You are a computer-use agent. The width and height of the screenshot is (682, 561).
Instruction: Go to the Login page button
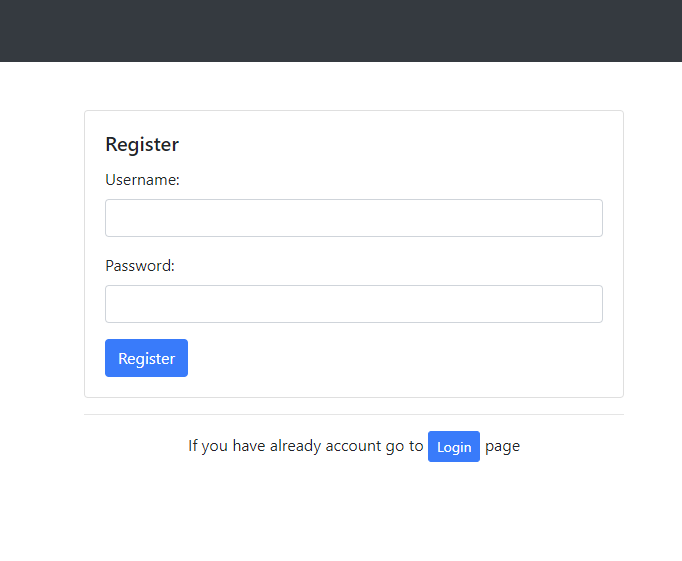click(x=454, y=446)
